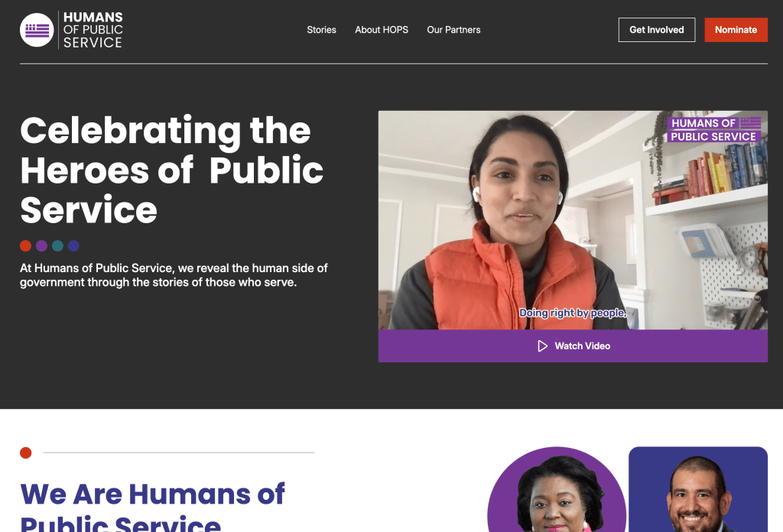The image size is (783, 532).
Task: Click the Celebrating the Heroes of Public Service headline
Action: tap(172, 170)
